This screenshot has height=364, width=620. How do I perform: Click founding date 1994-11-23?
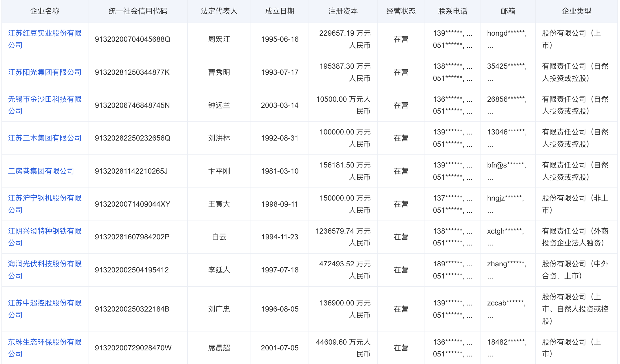click(280, 237)
